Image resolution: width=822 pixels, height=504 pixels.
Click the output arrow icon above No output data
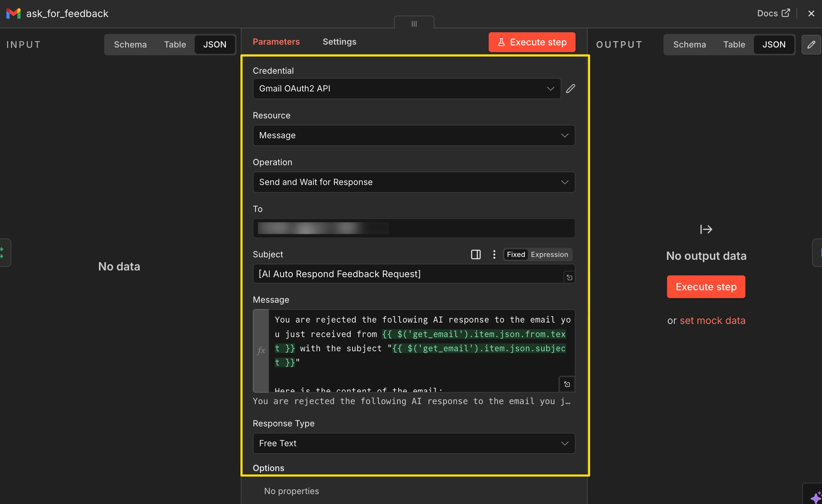pos(706,230)
